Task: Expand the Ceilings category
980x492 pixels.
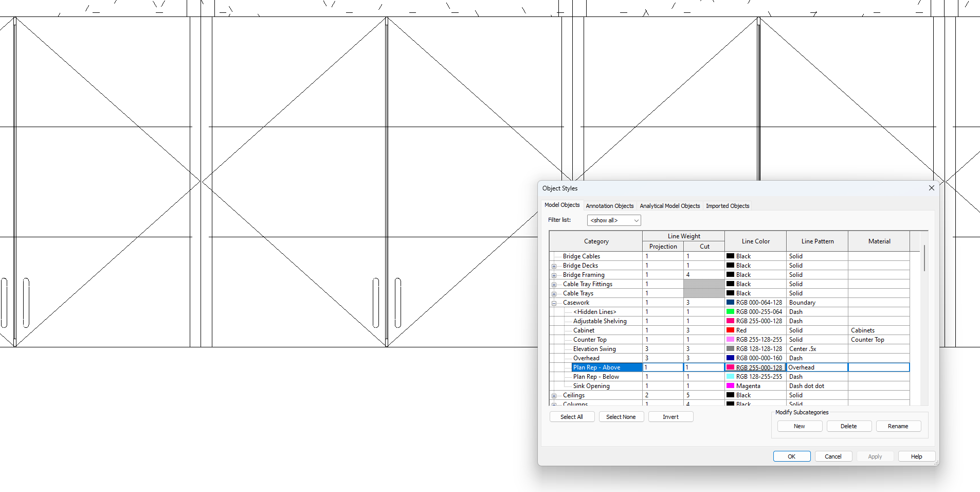Action: click(x=554, y=395)
